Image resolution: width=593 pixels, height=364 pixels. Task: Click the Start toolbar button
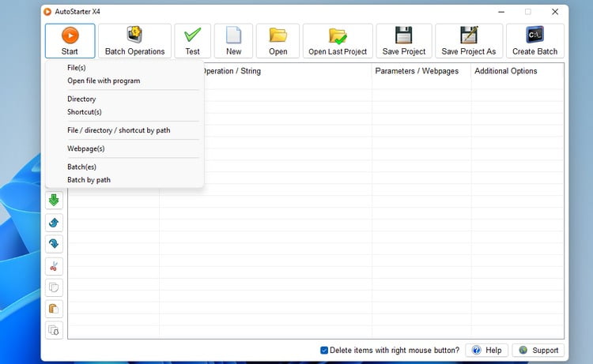click(70, 41)
